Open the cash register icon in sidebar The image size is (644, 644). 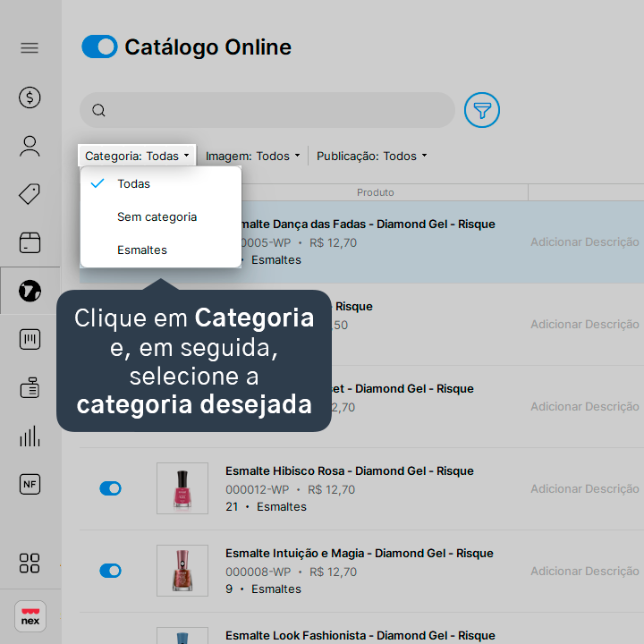[x=30, y=387]
